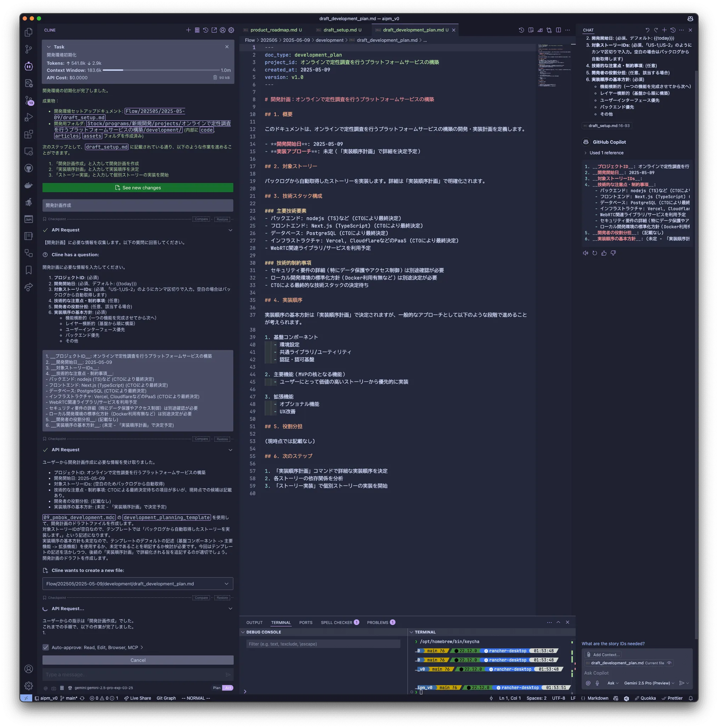Open the Docker icon in the activity bar

[29, 185]
